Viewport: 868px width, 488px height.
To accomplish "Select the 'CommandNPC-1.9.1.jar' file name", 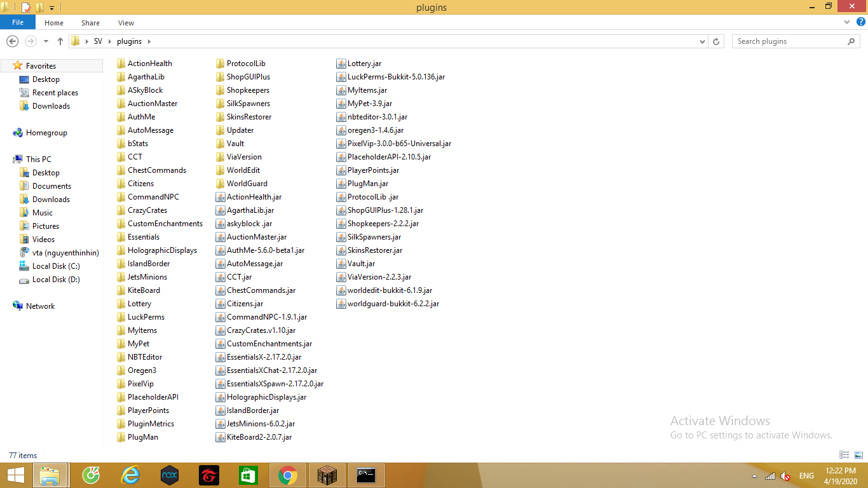I will [x=267, y=317].
